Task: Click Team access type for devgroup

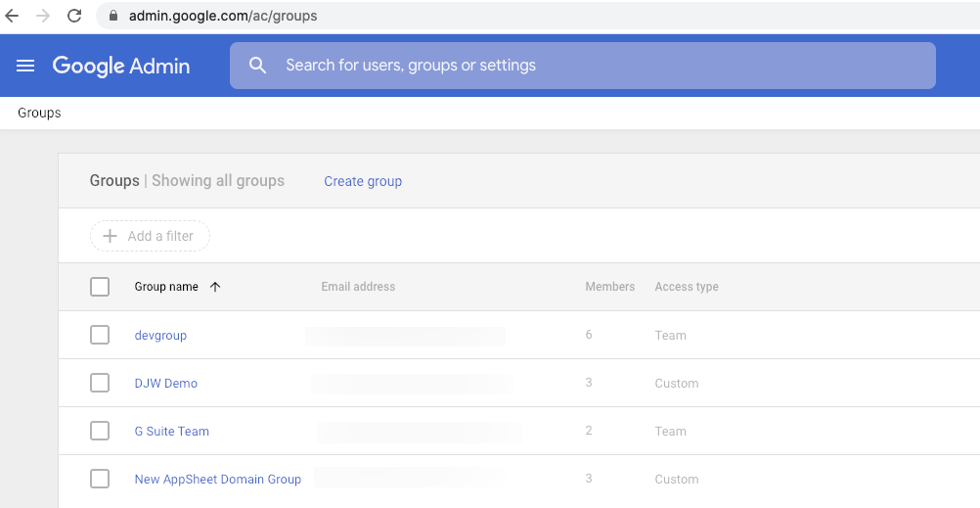Action: tap(671, 336)
